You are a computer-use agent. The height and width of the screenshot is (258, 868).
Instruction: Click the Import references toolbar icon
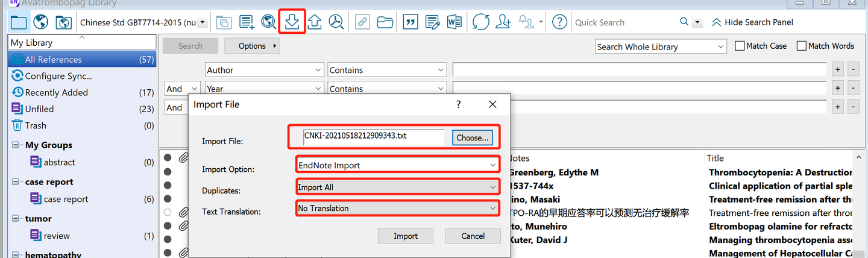tap(292, 22)
